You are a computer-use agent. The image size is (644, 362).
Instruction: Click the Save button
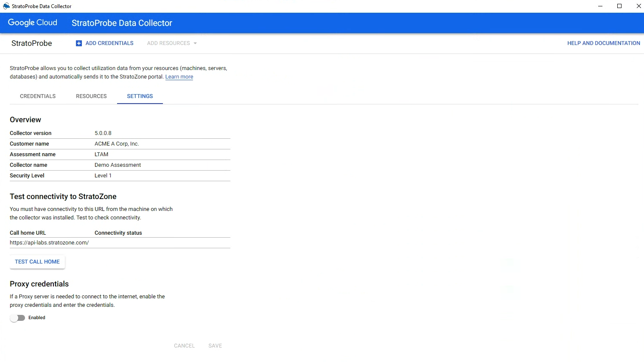tap(215, 346)
